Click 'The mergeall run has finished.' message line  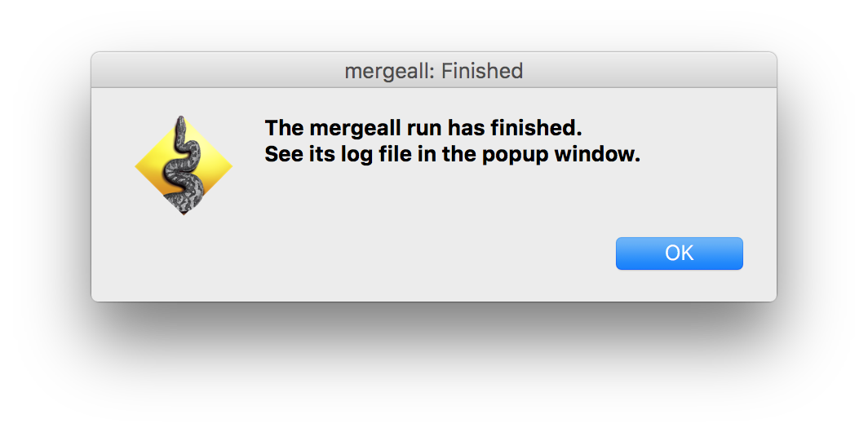(x=424, y=129)
